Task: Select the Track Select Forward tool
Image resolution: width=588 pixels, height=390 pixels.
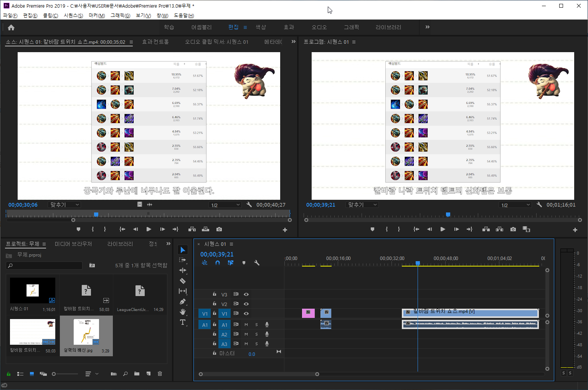Action: [x=183, y=260]
